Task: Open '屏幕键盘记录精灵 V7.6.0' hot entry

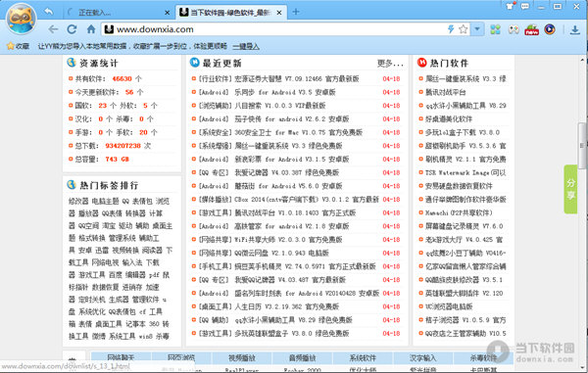Action: click(x=464, y=226)
